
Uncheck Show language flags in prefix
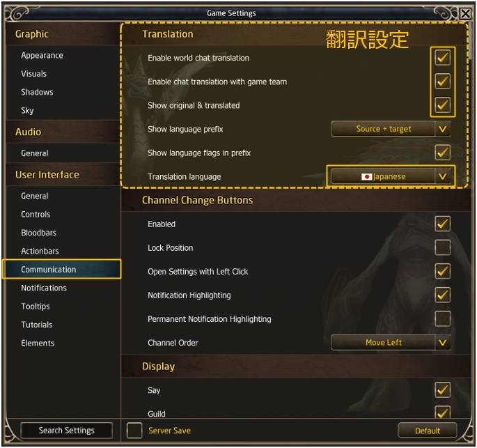(442, 153)
